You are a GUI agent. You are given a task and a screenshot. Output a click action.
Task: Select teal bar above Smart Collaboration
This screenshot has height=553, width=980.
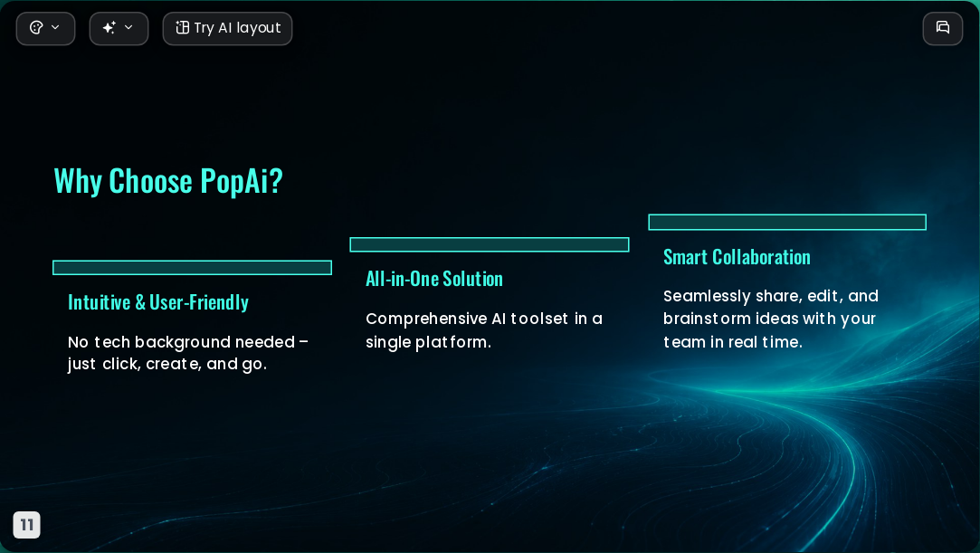787,222
